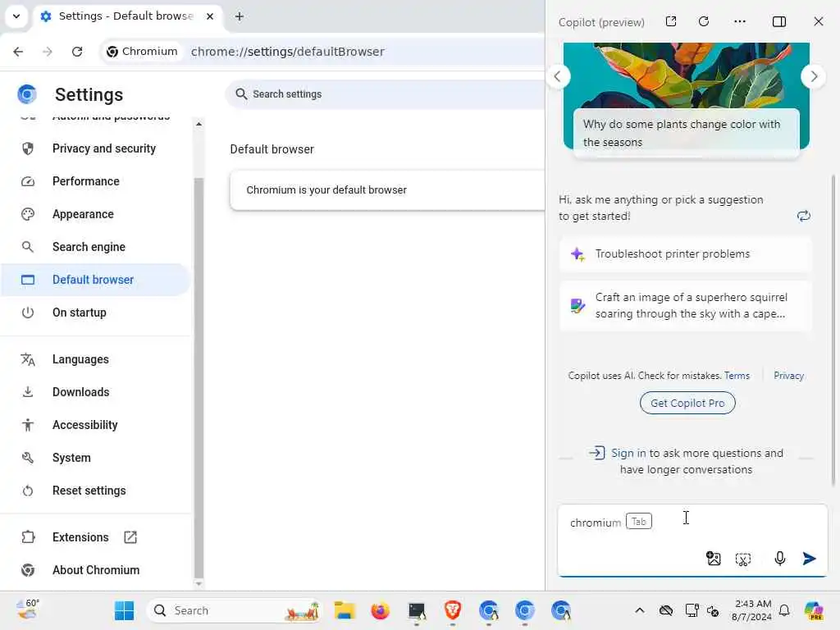Open Copilot Terms link
This screenshot has width=840, height=630.
tap(737, 376)
